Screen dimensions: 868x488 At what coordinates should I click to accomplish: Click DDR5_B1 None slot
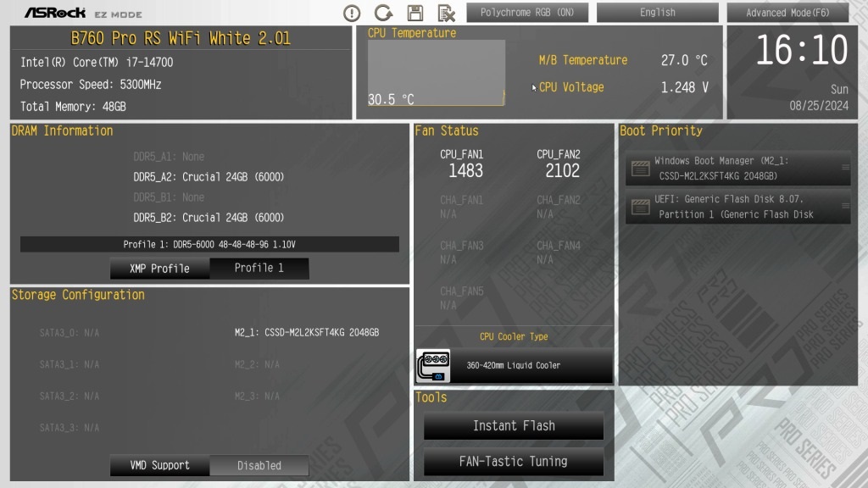pyautogui.click(x=169, y=197)
